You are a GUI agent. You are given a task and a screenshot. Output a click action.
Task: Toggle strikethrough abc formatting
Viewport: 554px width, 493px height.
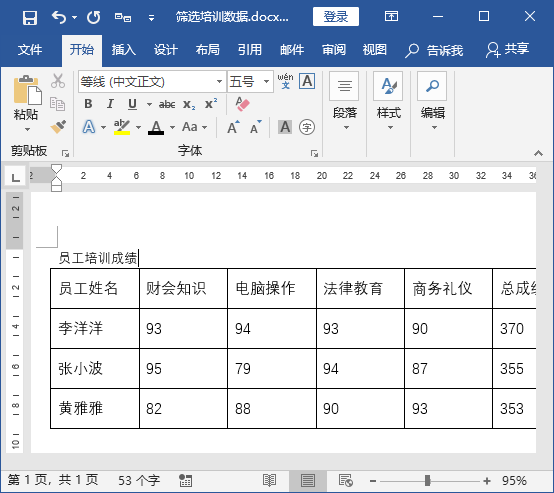pos(167,104)
